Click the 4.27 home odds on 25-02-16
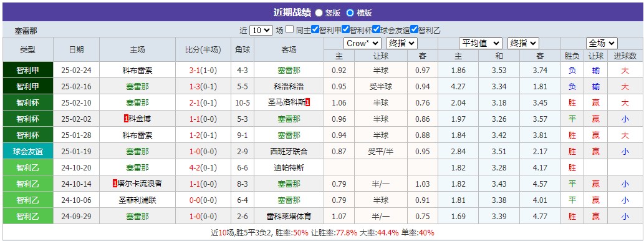The image size is (644, 241). click(x=458, y=87)
